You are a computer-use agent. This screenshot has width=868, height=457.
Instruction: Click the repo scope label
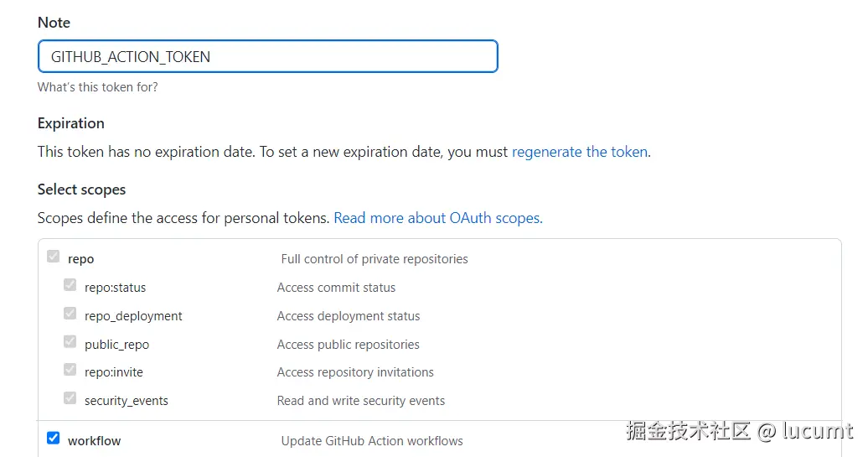[x=80, y=259]
